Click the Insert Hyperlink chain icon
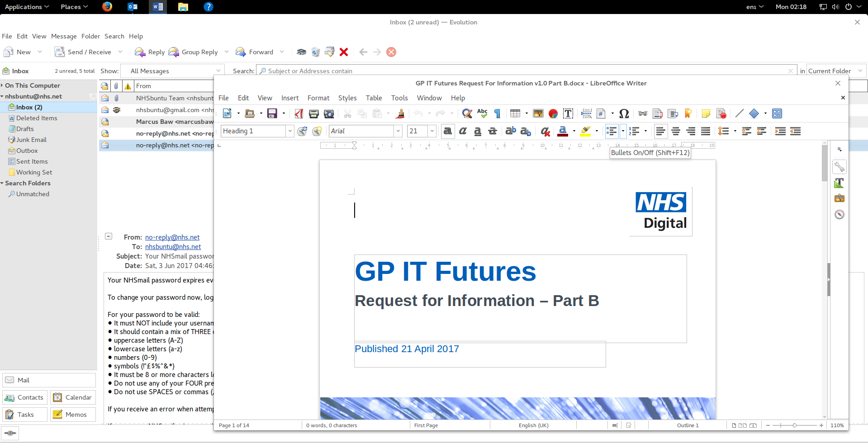The image size is (868, 443). click(x=643, y=113)
